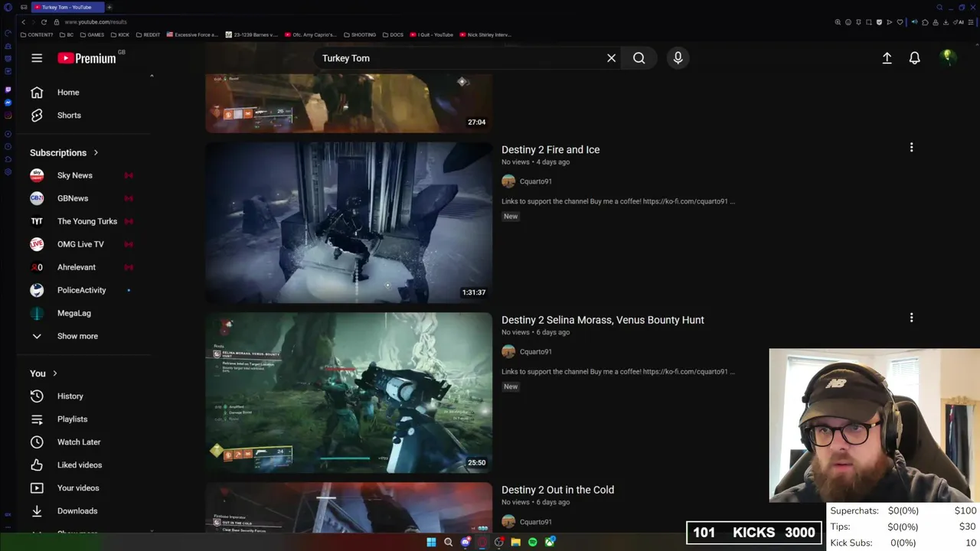Open Destiny 2 Fire and Ice thumbnail
This screenshot has width=980, height=551.
348,223
